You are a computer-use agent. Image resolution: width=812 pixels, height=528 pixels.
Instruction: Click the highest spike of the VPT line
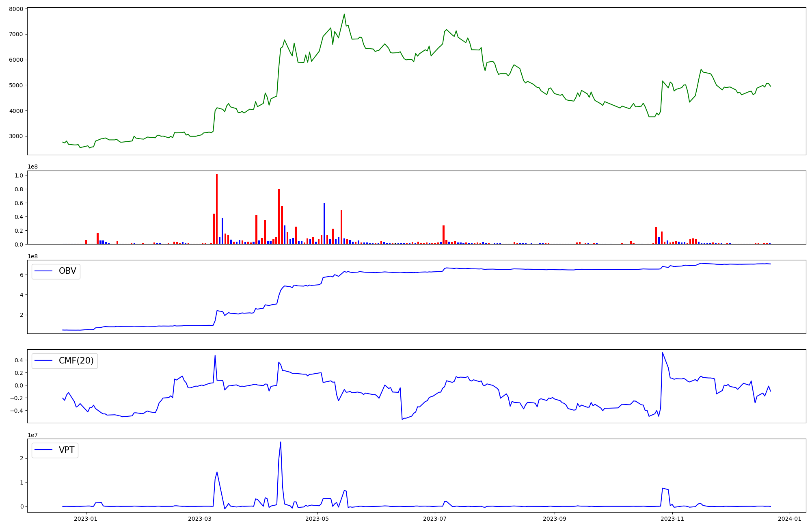281,443
